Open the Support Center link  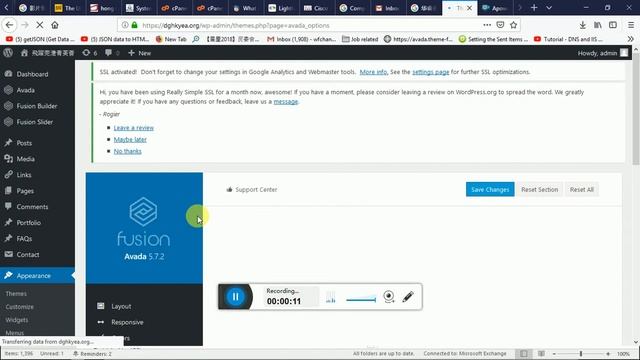tap(252, 189)
